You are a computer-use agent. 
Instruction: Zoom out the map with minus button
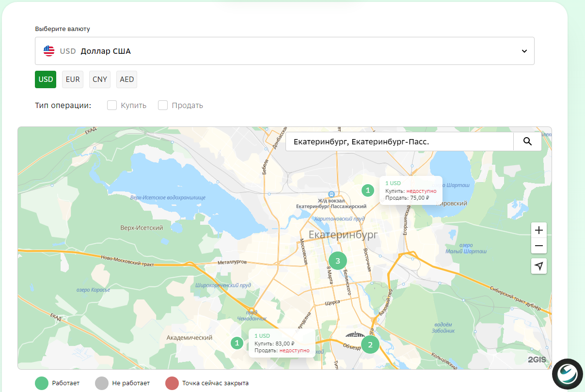(539, 246)
